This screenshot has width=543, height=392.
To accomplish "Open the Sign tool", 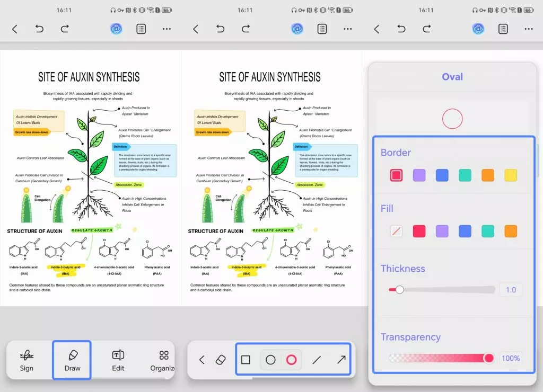I will coord(27,361).
